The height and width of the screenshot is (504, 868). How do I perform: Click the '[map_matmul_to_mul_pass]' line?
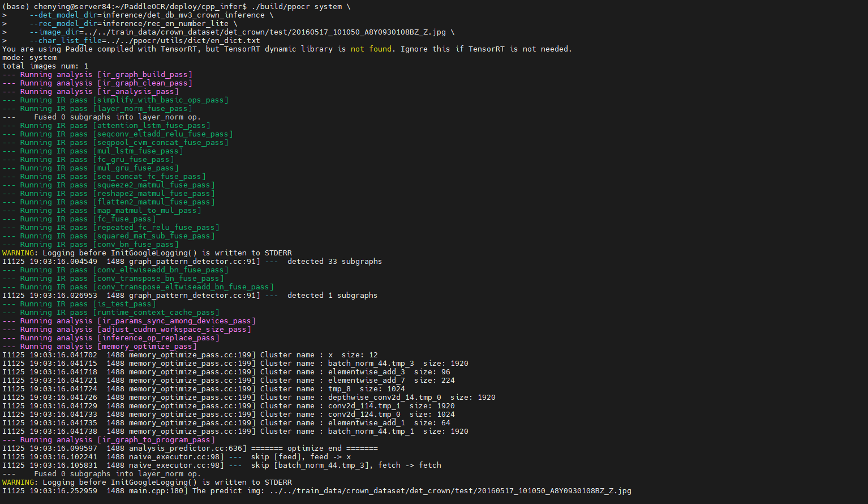click(102, 211)
